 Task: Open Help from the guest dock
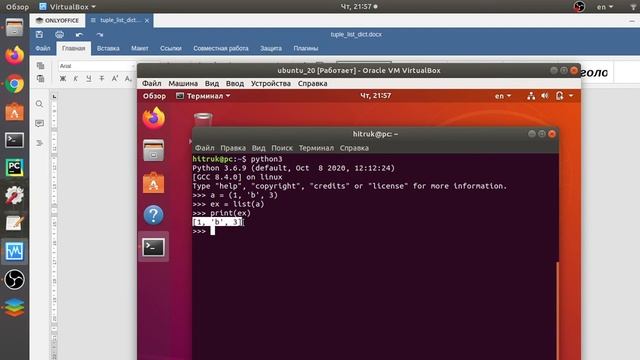(153, 215)
